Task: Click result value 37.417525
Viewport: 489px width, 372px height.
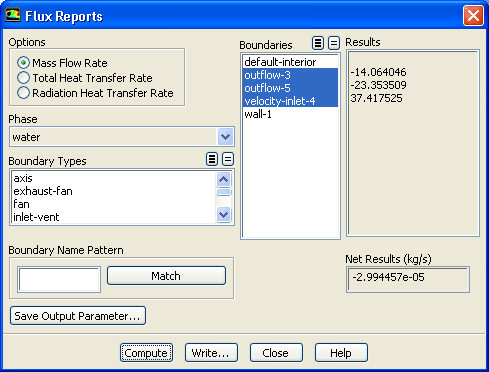Action: (376, 98)
